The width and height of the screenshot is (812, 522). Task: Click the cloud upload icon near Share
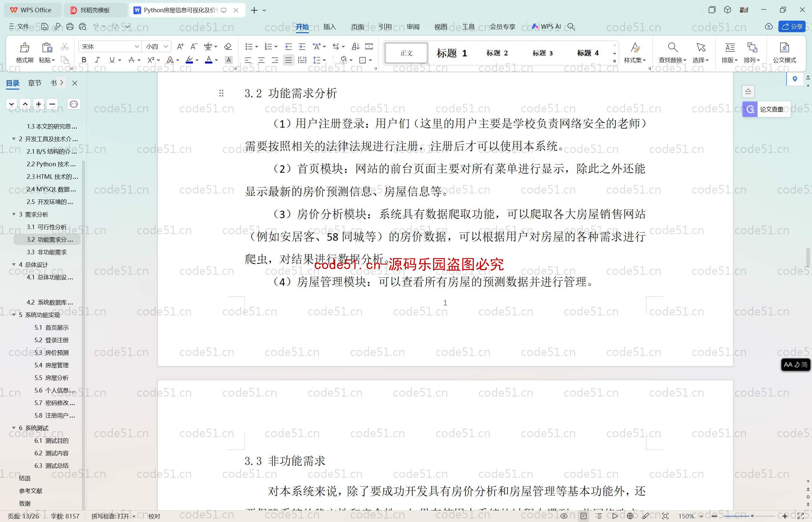(768, 26)
